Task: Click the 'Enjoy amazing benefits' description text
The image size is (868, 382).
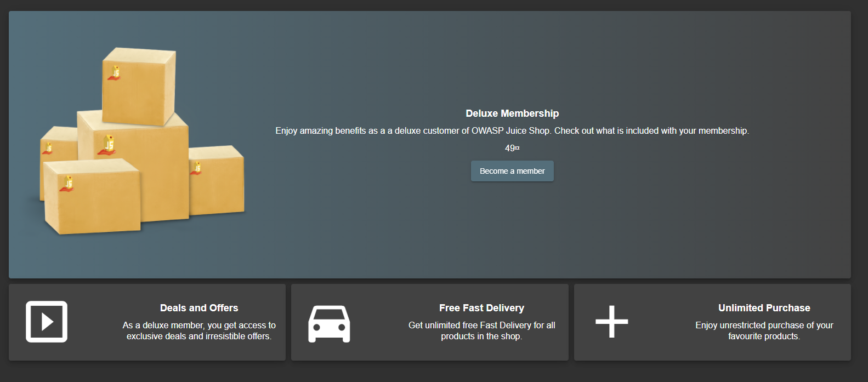Action: [x=512, y=130]
